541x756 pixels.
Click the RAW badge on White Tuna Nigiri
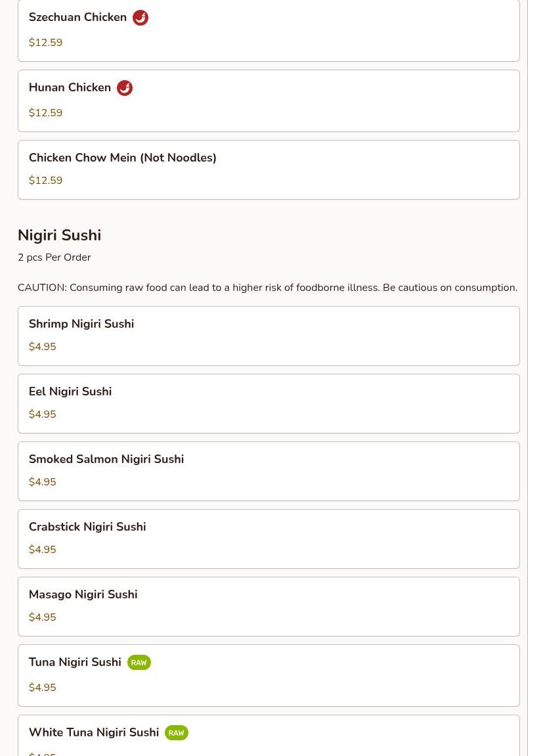click(x=176, y=733)
